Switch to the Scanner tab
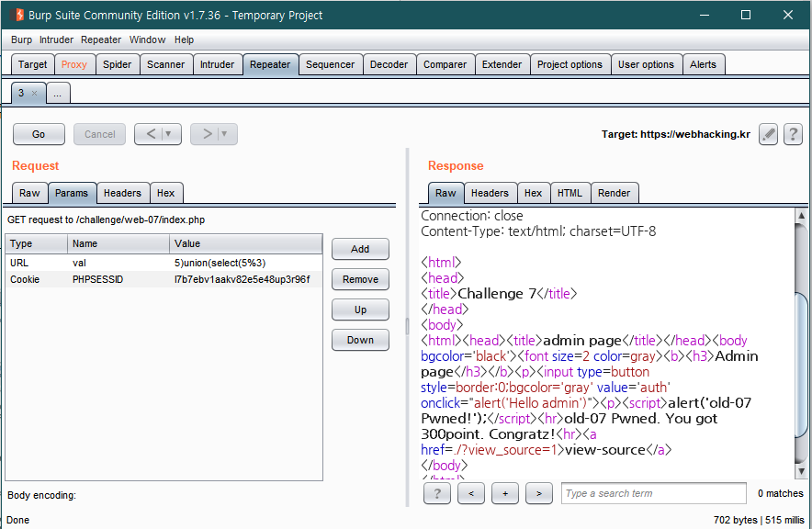The width and height of the screenshot is (812, 529). (165, 64)
